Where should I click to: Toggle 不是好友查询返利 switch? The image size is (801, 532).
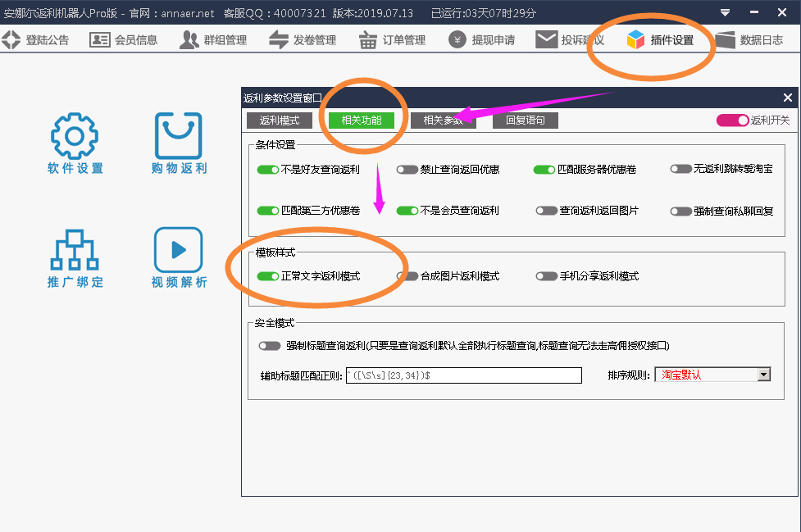(x=267, y=170)
